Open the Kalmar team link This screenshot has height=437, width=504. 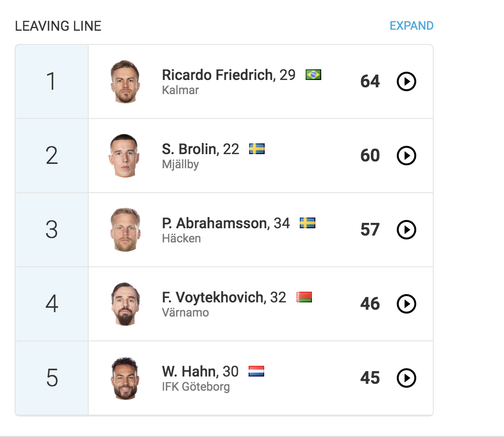tap(180, 90)
